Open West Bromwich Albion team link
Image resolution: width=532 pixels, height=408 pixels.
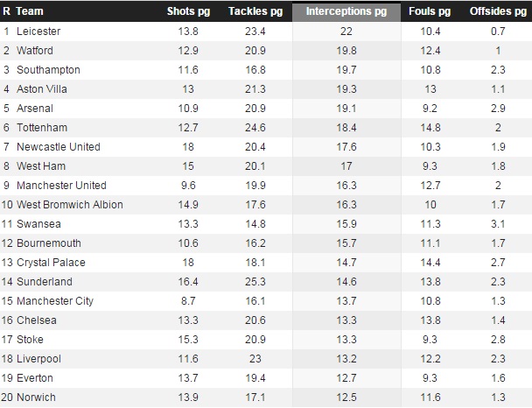69,205
